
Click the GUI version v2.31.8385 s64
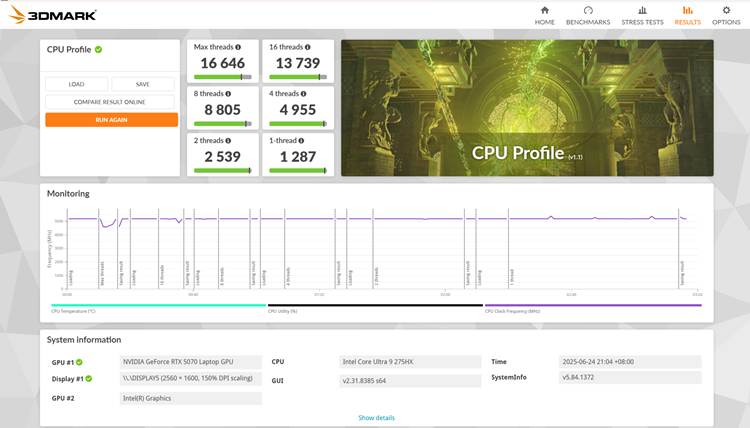click(x=410, y=381)
